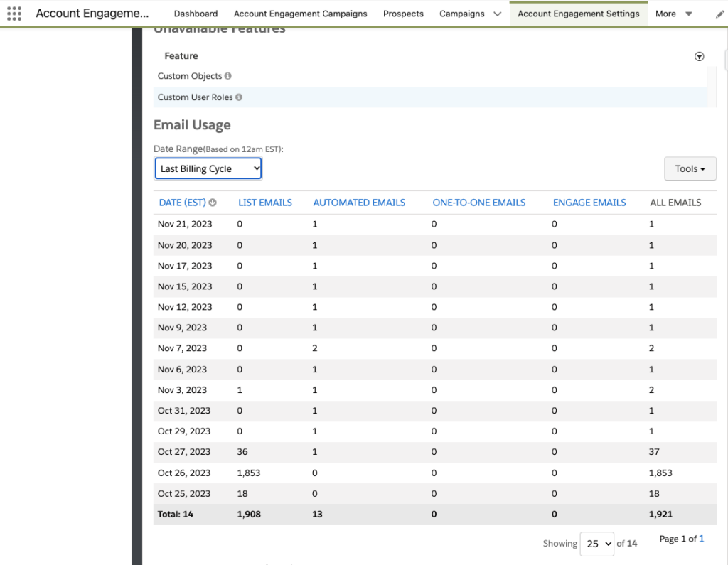Go to the Prospects tab
This screenshot has height=565, width=728.
[x=403, y=14]
